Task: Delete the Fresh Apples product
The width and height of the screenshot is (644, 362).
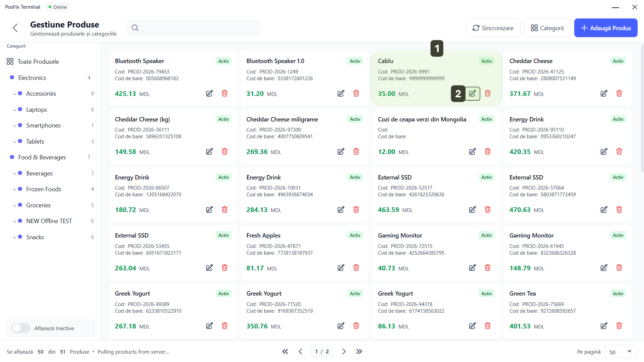Action: click(x=356, y=268)
